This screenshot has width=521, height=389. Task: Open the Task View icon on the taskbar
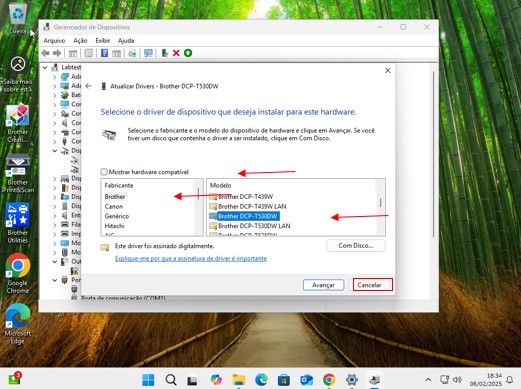(x=192, y=380)
